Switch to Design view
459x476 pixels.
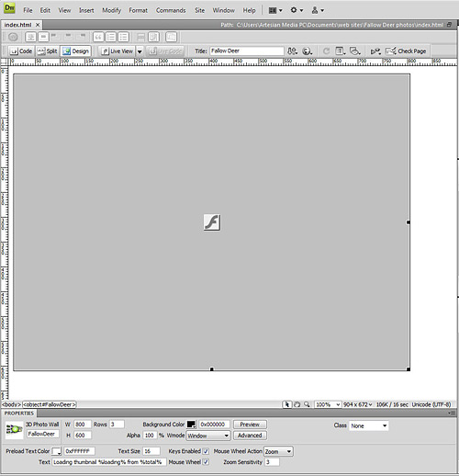[75, 51]
